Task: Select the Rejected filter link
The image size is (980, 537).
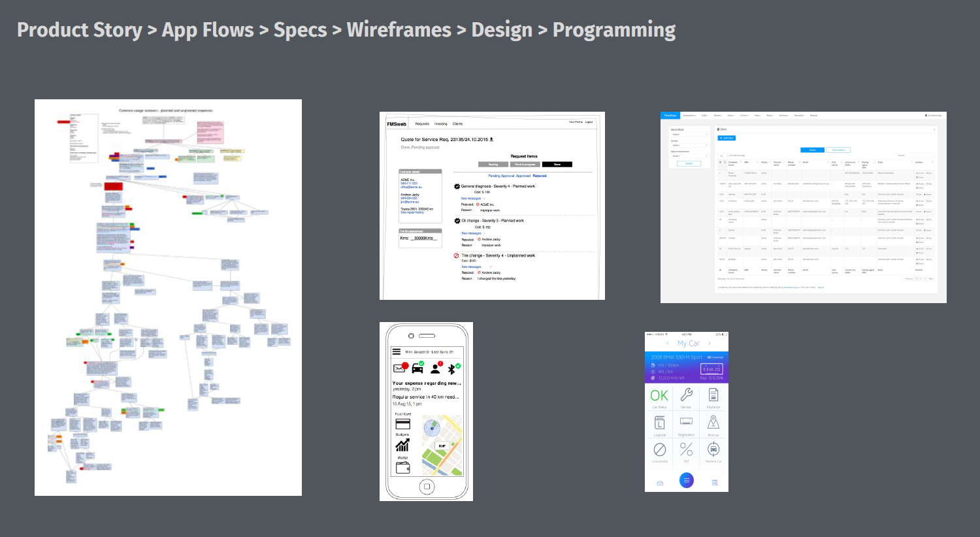Action: [540, 176]
